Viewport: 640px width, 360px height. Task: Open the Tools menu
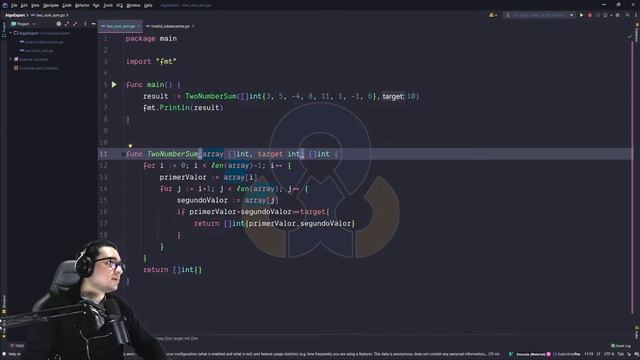tap(108, 5)
